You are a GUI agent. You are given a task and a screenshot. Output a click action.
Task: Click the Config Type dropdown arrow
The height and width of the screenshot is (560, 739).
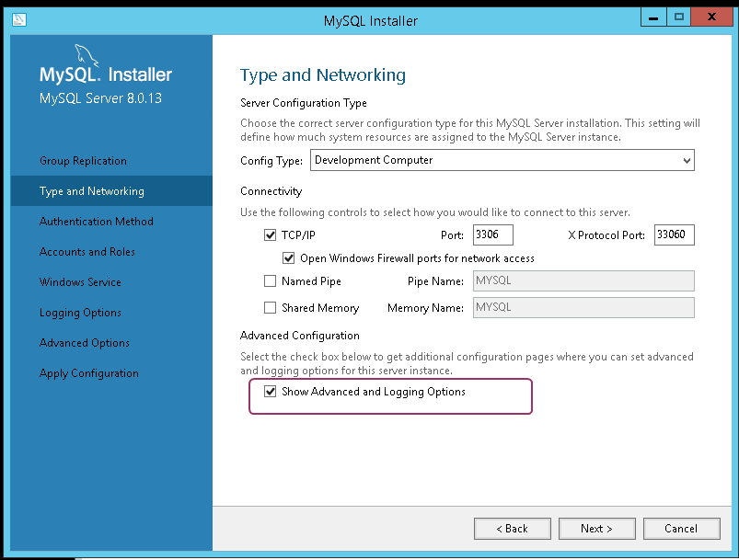click(x=687, y=161)
